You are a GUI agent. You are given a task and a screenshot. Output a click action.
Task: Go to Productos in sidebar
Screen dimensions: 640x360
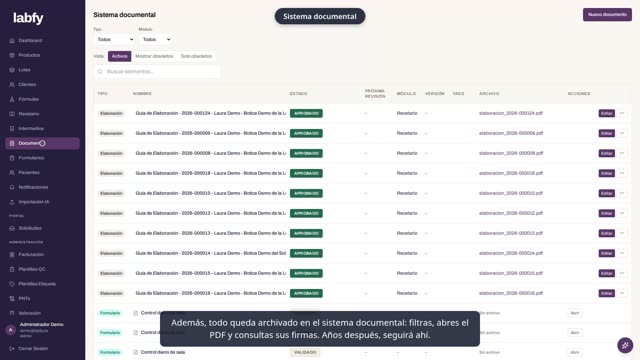[x=29, y=55]
